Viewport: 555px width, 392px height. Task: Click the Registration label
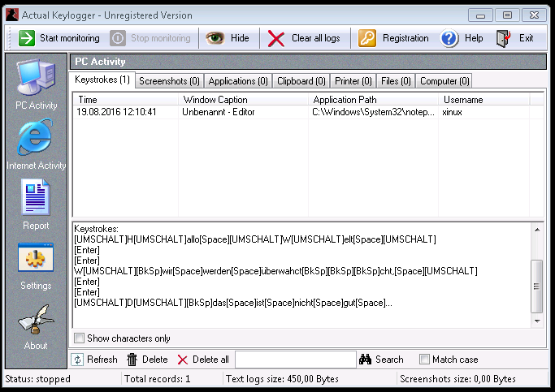(x=405, y=38)
